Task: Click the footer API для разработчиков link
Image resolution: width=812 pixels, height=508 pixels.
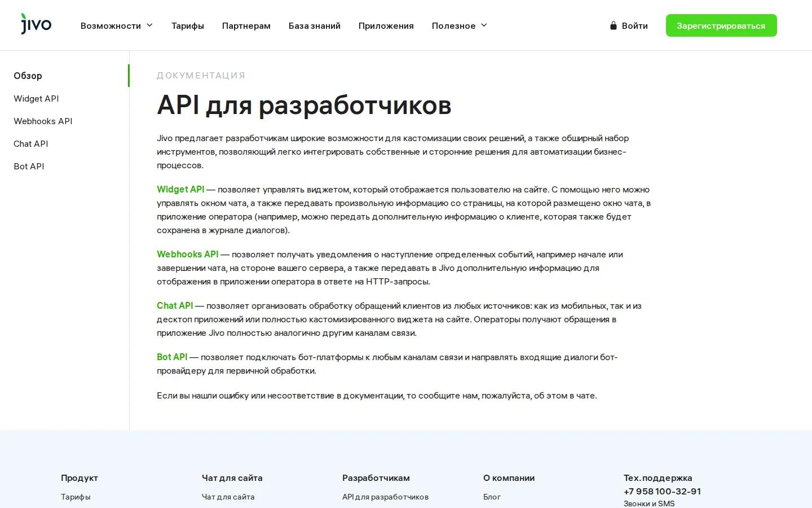Action: tap(385, 497)
